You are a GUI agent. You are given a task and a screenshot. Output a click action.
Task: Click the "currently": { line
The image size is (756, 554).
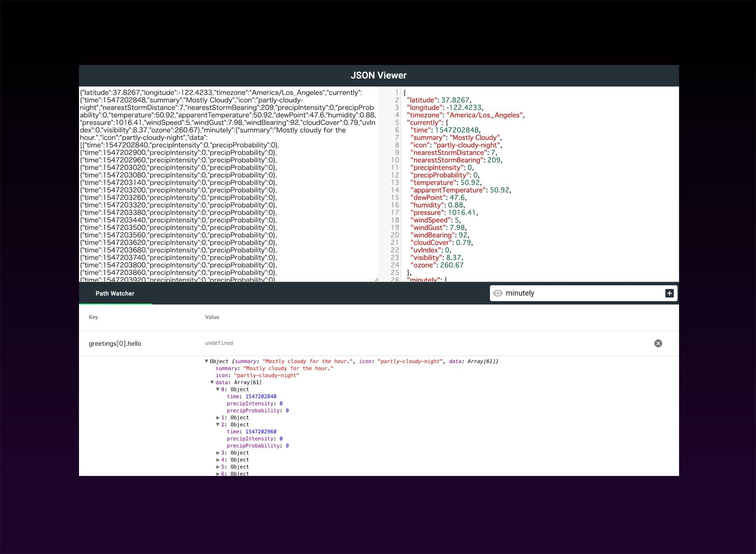[427, 123]
